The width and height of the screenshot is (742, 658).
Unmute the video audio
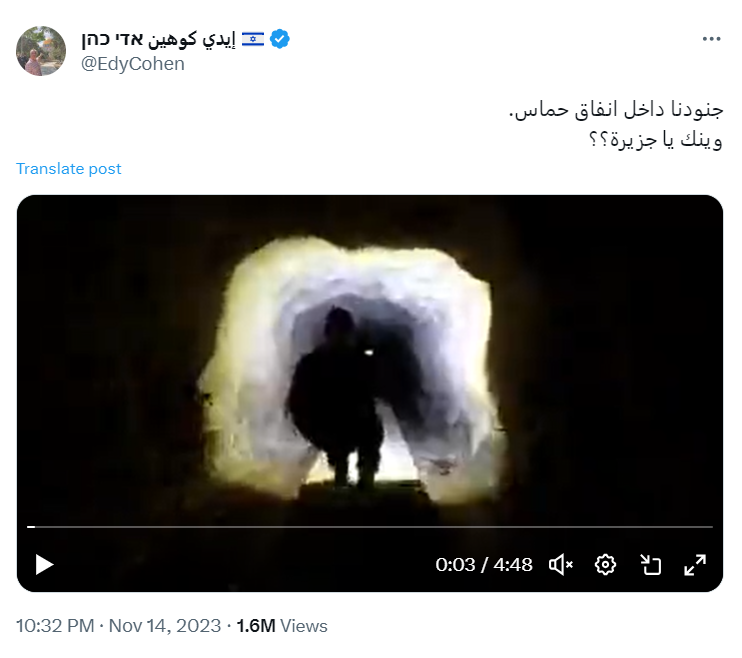(561, 565)
